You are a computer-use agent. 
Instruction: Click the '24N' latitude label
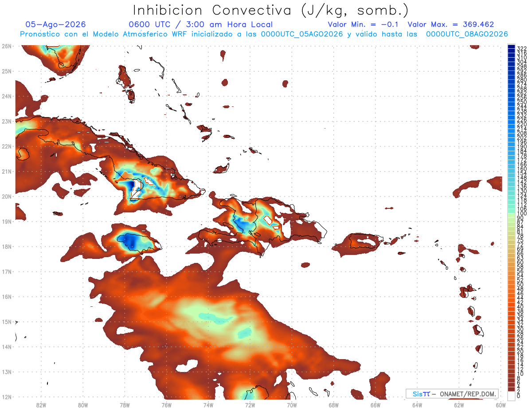click(6, 96)
